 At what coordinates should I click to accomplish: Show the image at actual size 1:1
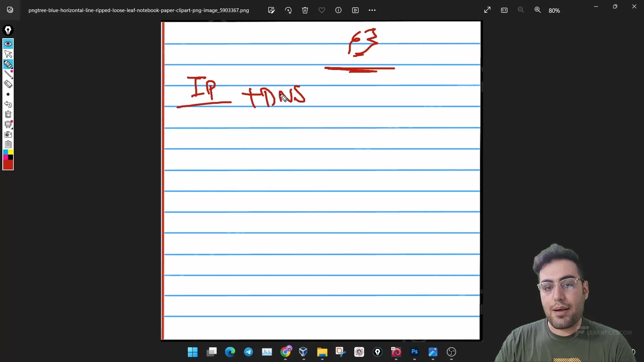coord(504,10)
